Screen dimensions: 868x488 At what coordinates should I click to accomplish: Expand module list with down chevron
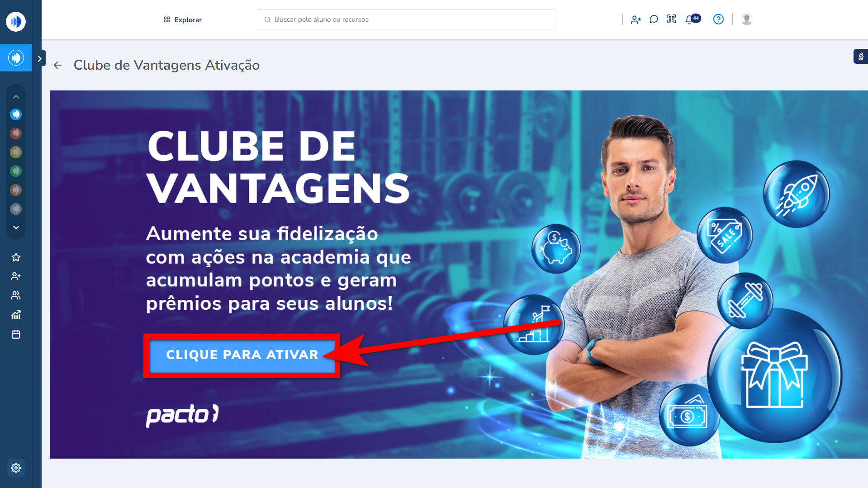click(16, 227)
